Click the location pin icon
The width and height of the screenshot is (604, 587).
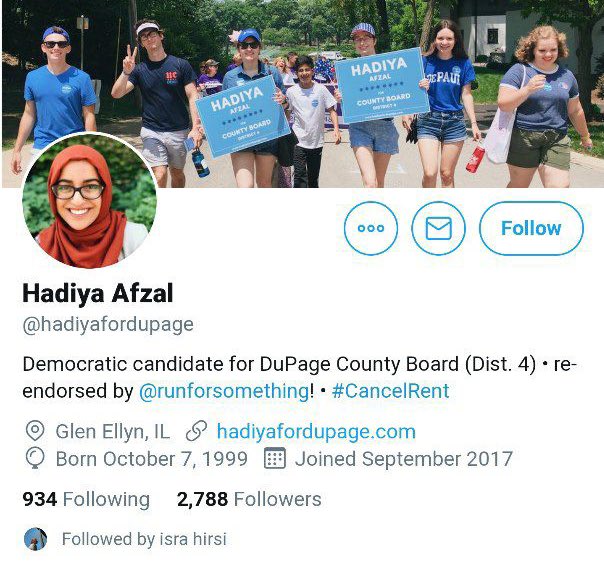pyautogui.click(x=35, y=431)
